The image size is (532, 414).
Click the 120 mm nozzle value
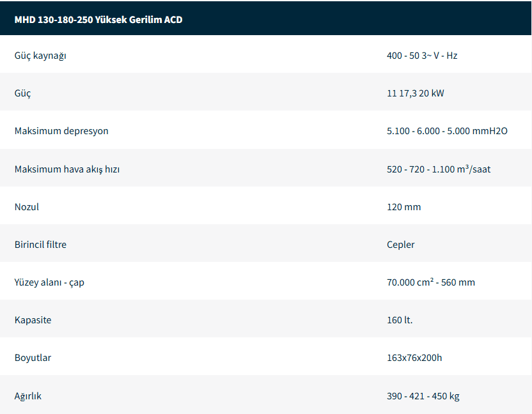coord(403,207)
